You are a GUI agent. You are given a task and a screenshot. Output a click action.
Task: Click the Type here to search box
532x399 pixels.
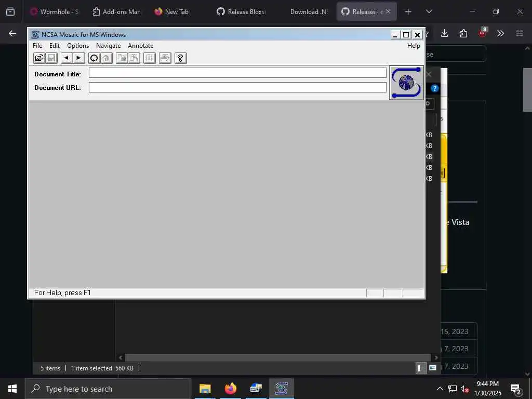[x=108, y=389]
